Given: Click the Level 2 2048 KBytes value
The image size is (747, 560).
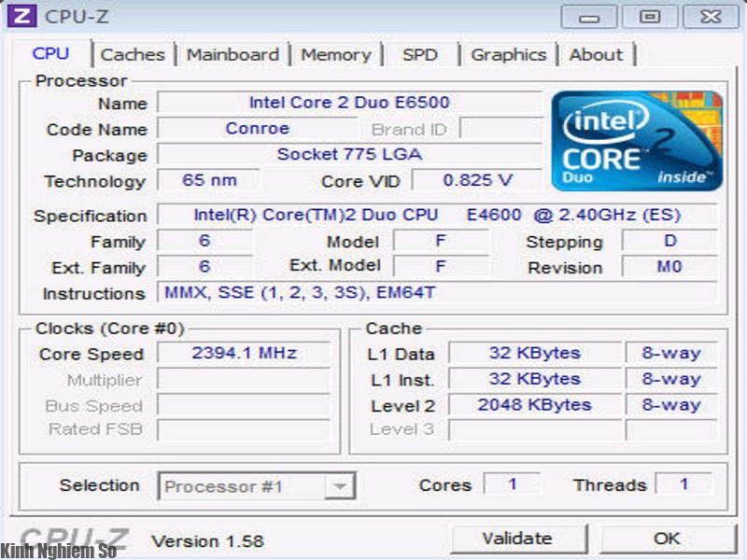Looking at the screenshot, I should [x=535, y=405].
